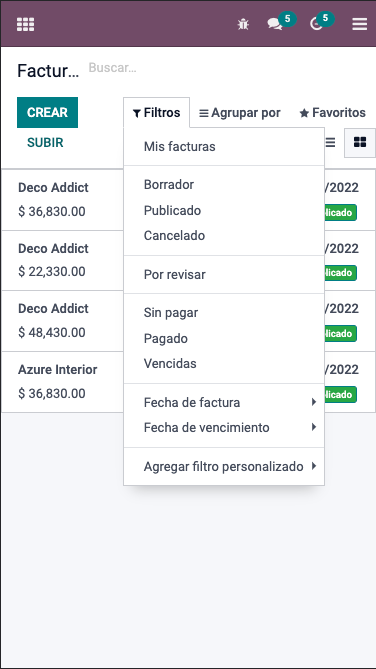This screenshot has height=669, width=376.
Task: Switch to list view icon
Action: pyautogui.click(x=330, y=143)
